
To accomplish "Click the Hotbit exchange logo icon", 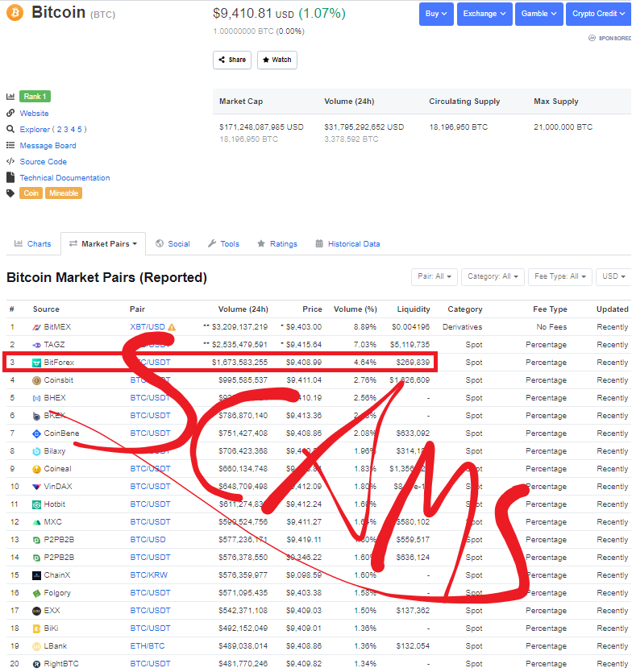I will click(x=36, y=504).
